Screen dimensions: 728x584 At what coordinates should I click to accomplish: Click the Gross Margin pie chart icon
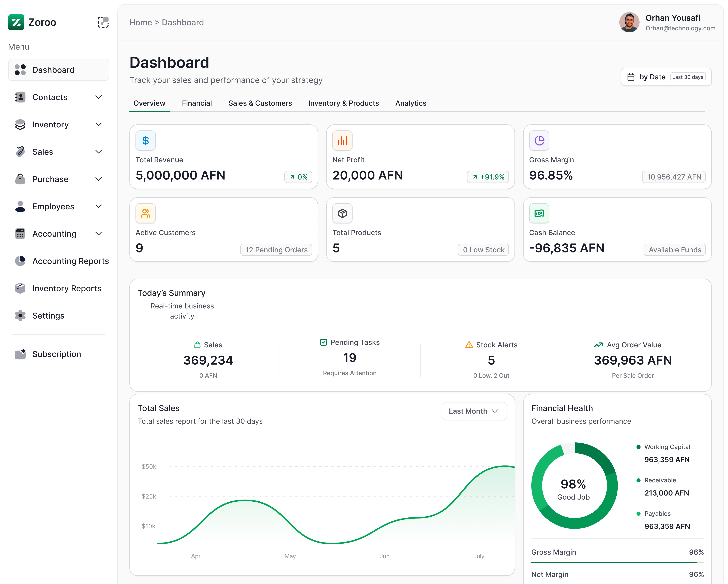[539, 140]
